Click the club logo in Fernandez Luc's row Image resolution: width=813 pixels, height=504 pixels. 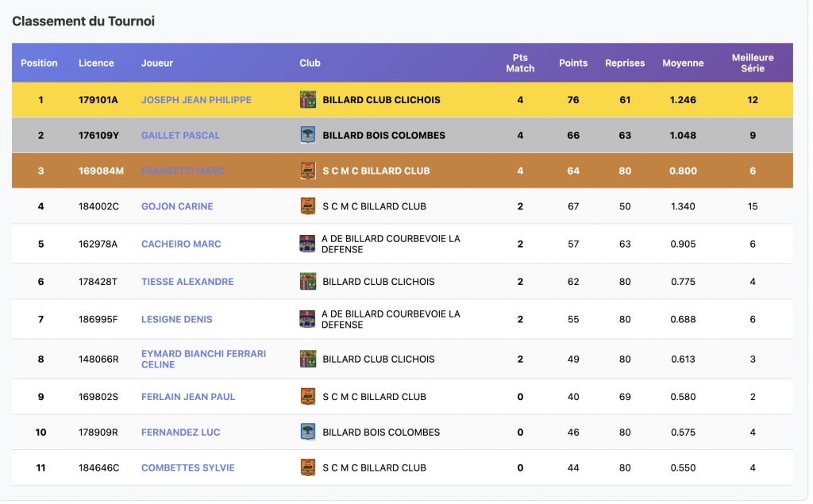pos(307,433)
